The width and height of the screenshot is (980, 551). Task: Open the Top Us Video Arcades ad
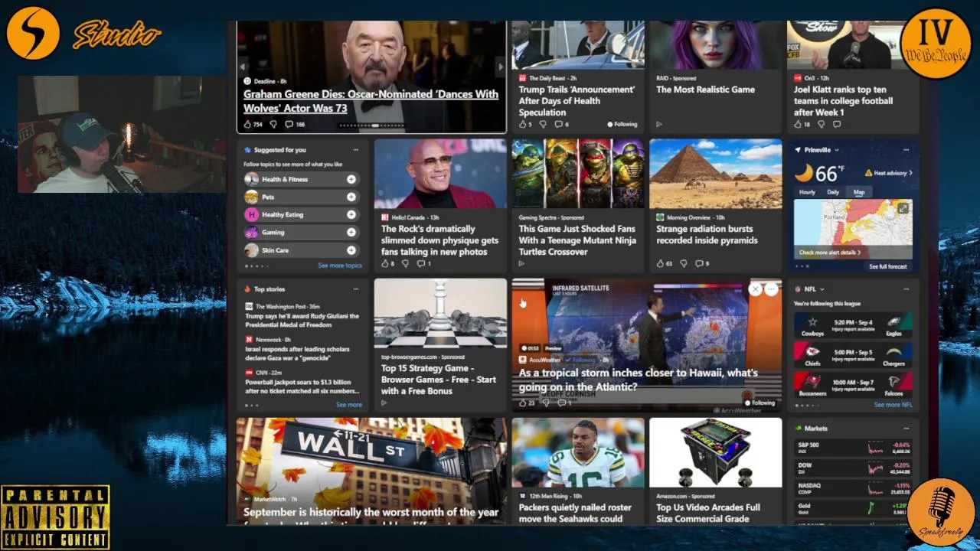(x=715, y=471)
